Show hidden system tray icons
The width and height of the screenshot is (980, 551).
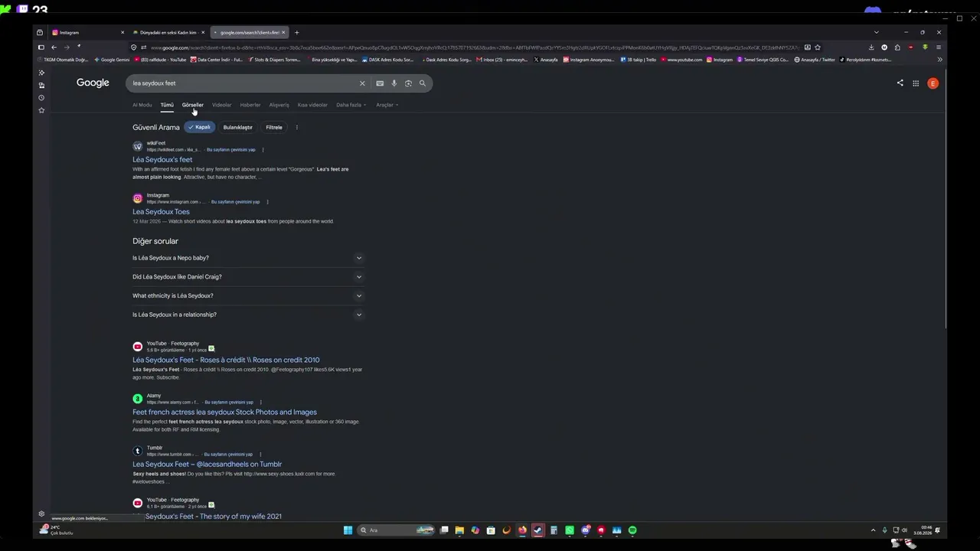tap(873, 530)
